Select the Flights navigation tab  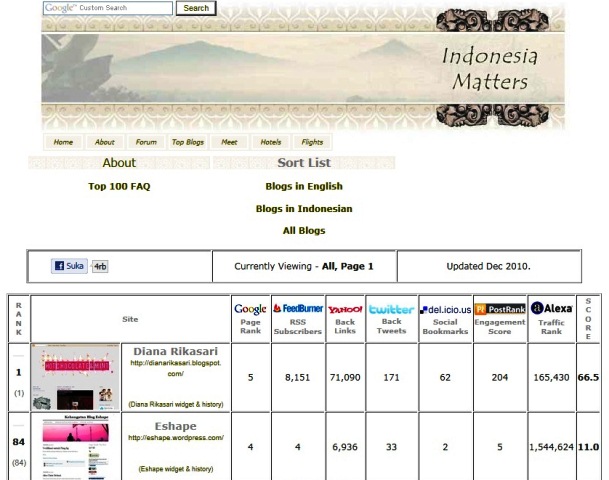coord(312,142)
